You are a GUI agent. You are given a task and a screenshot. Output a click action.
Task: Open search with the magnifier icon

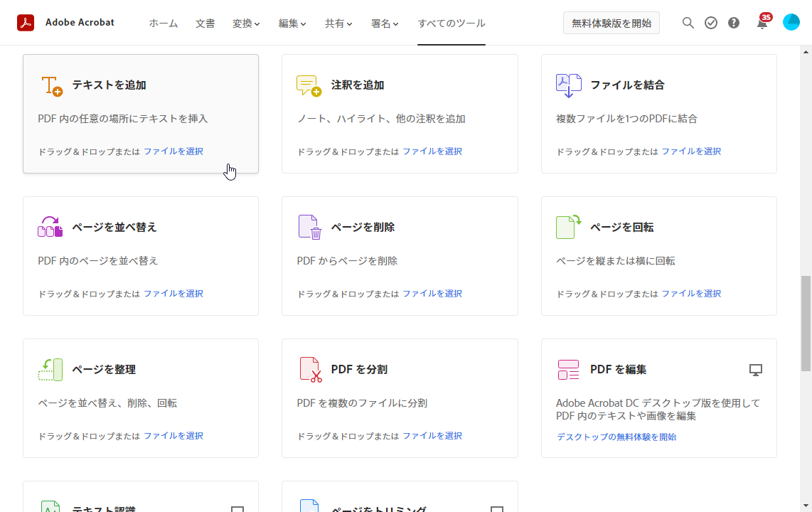point(688,22)
